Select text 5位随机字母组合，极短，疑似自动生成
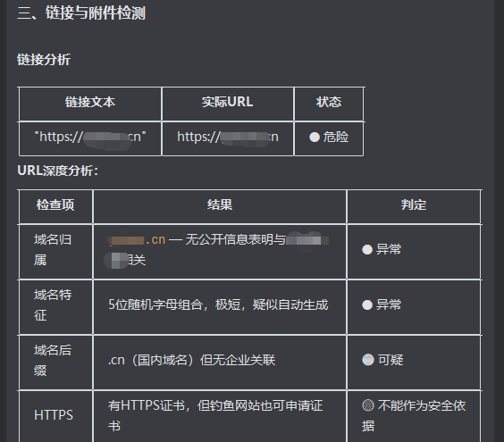This screenshot has height=442, width=504. 218,304
